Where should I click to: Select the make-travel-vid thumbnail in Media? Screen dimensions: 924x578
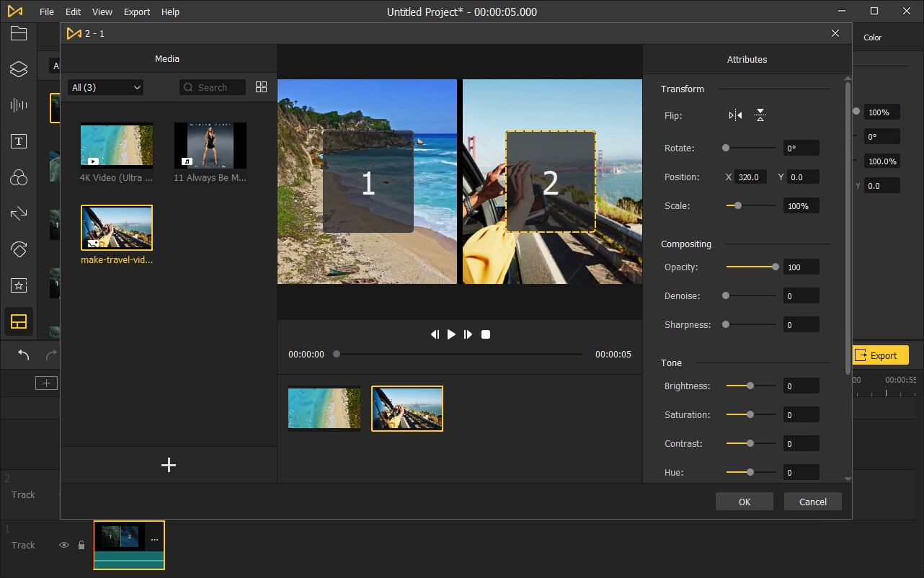[x=116, y=227]
